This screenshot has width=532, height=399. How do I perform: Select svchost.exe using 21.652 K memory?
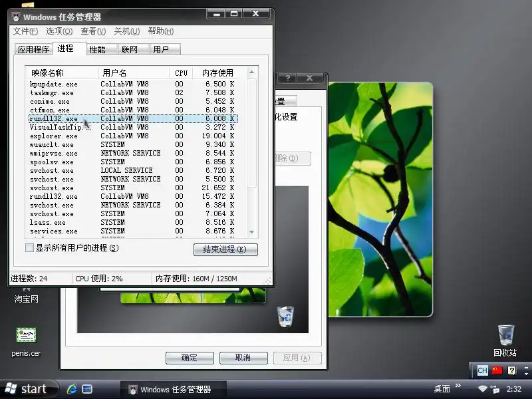pyautogui.click(x=133, y=188)
